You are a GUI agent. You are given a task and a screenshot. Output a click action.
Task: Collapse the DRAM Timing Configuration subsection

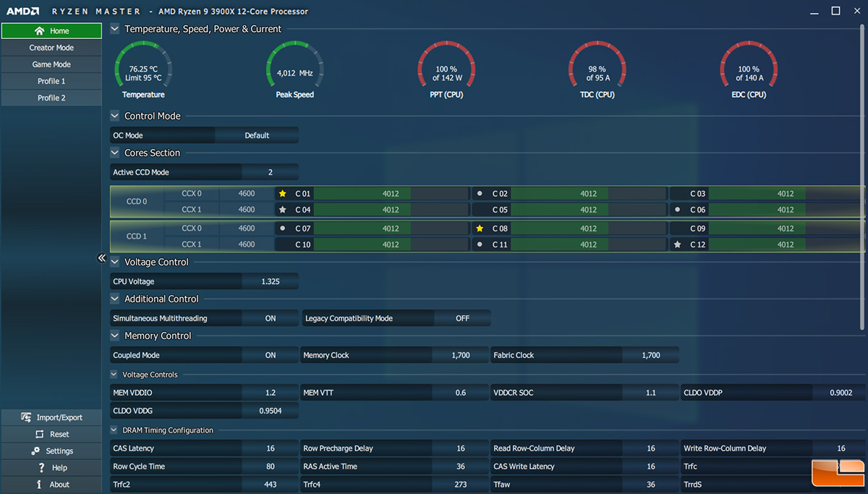pos(114,430)
